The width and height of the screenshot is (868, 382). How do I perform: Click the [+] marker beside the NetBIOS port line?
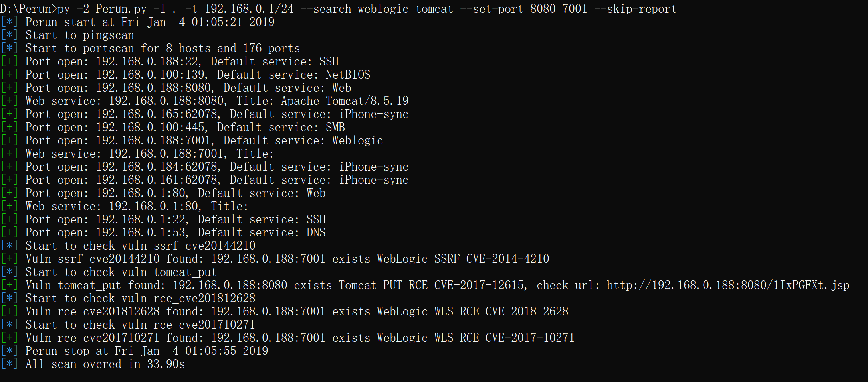10,75
